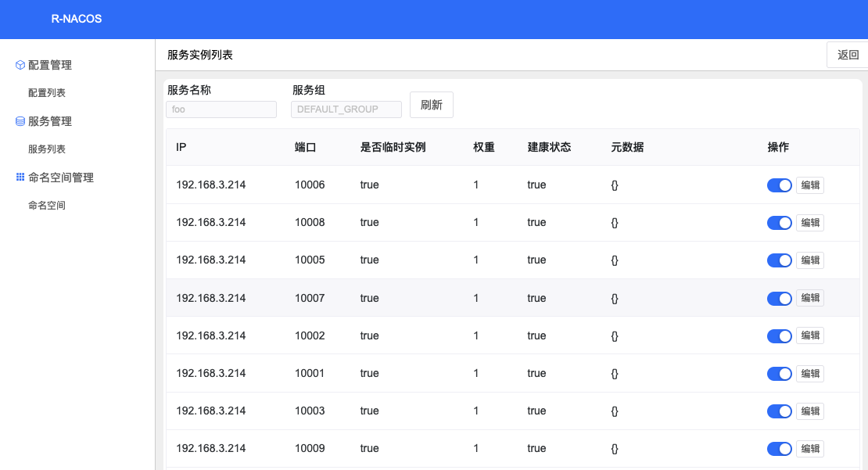Open 配置列表 in the sidebar

(47, 93)
